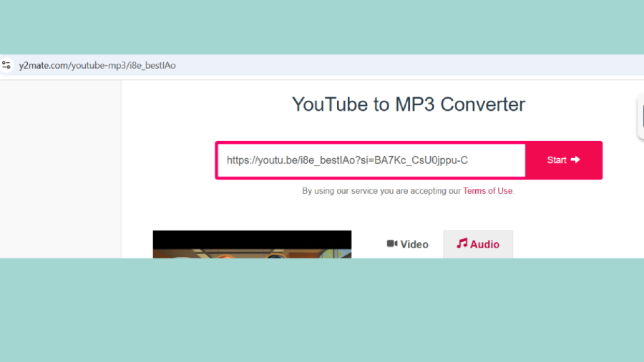This screenshot has width=644, height=362.
Task: Click the video preview thumbnail
Action: [x=252, y=244]
